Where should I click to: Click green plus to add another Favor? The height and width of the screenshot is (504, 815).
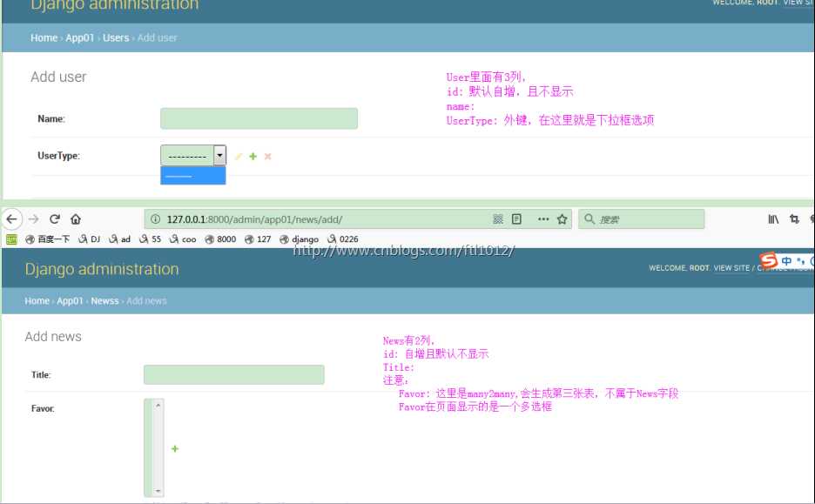pyautogui.click(x=175, y=449)
